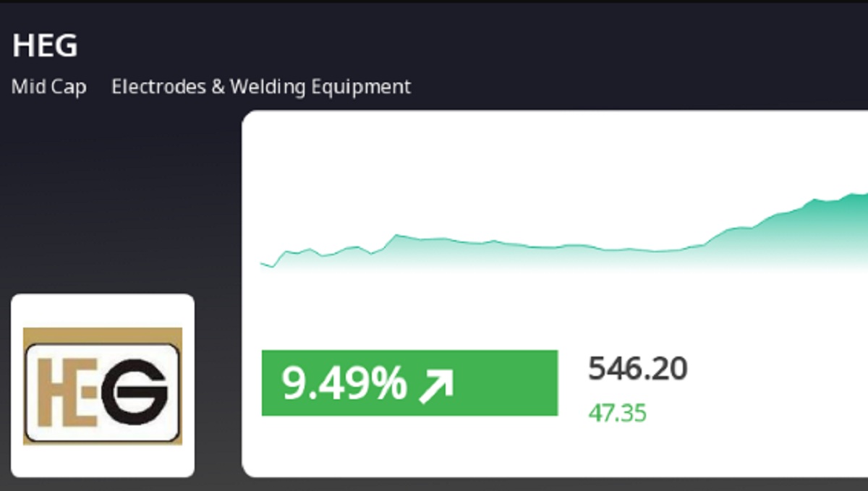The width and height of the screenshot is (868, 491).
Task: Click the 9.49% gain text
Action: [344, 384]
